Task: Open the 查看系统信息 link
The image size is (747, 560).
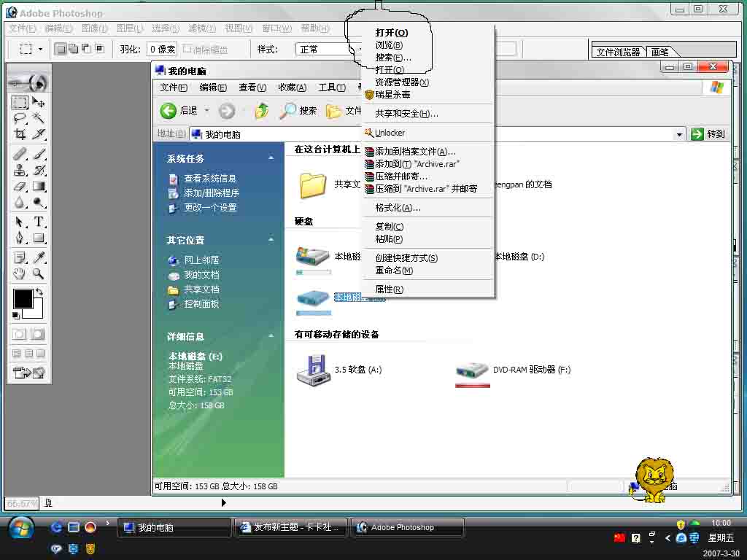Action: (210, 179)
